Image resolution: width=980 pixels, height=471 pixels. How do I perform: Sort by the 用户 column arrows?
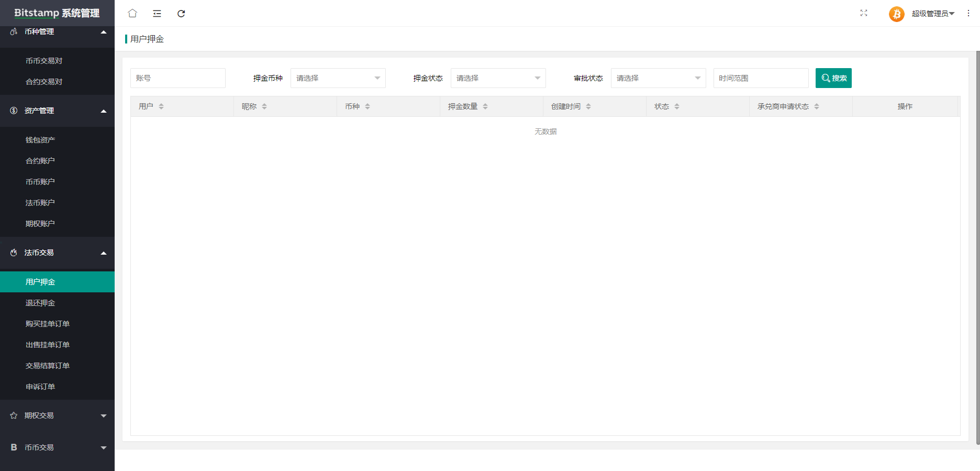click(x=161, y=106)
